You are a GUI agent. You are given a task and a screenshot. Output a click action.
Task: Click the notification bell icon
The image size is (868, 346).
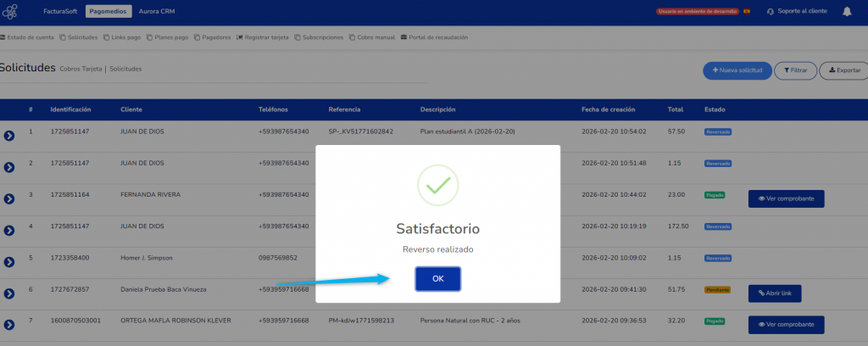[x=847, y=12]
